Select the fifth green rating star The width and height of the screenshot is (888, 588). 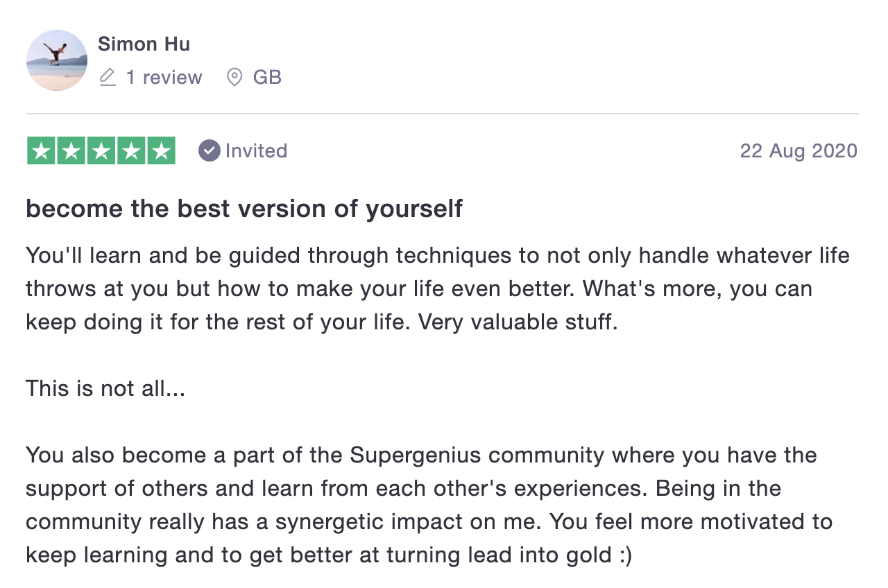(161, 151)
